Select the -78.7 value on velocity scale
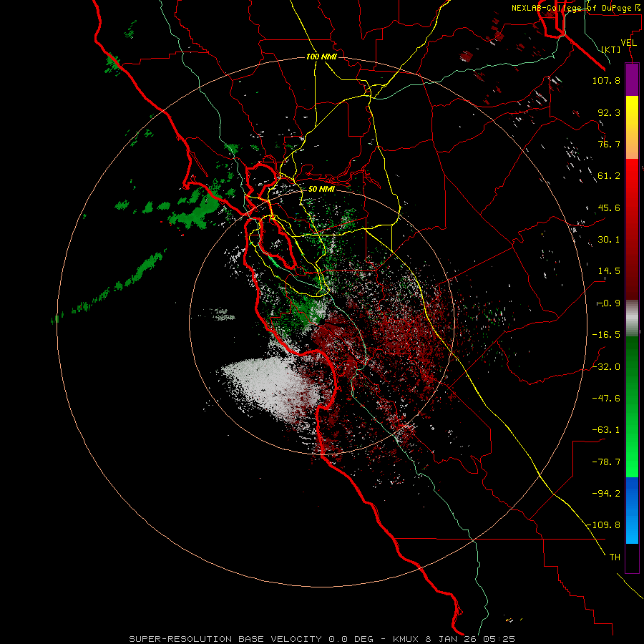The image size is (644, 644). point(606,462)
